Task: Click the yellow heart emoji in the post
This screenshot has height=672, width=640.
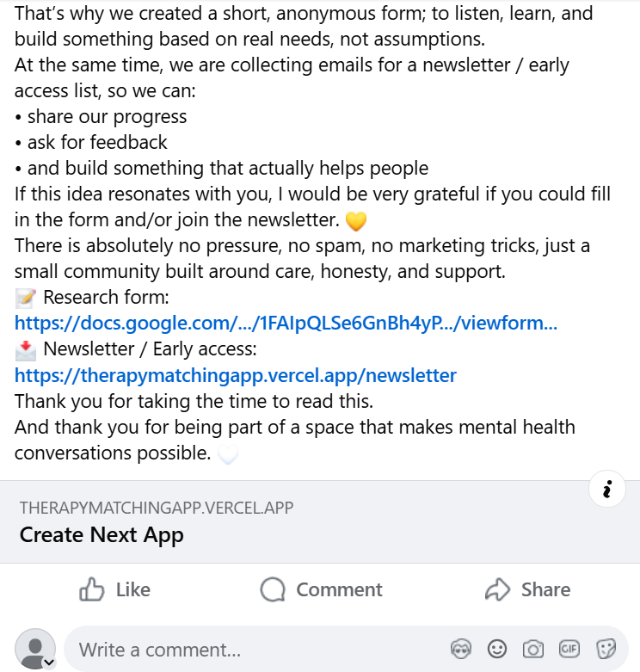Action: tap(356, 221)
